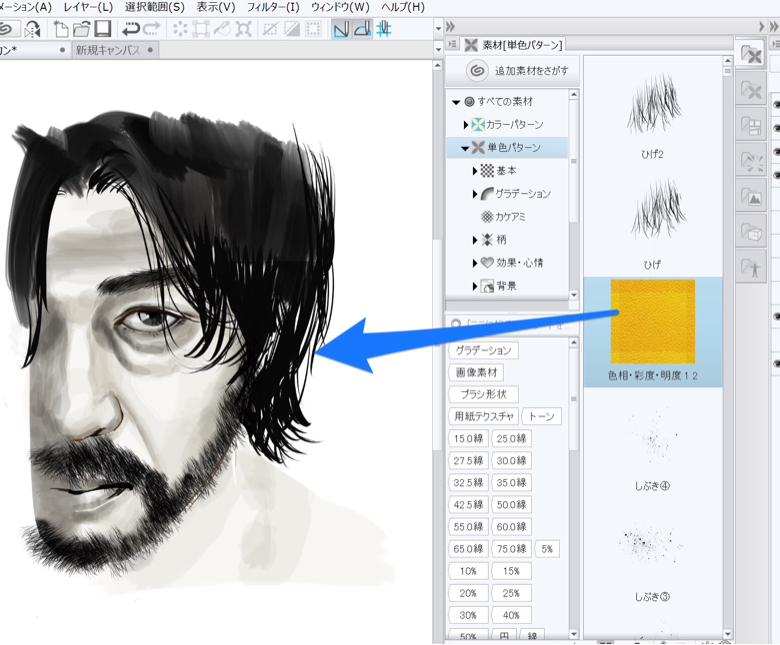Collapse the すべての素材 tree node
This screenshot has width=780, height=645.
456,102
